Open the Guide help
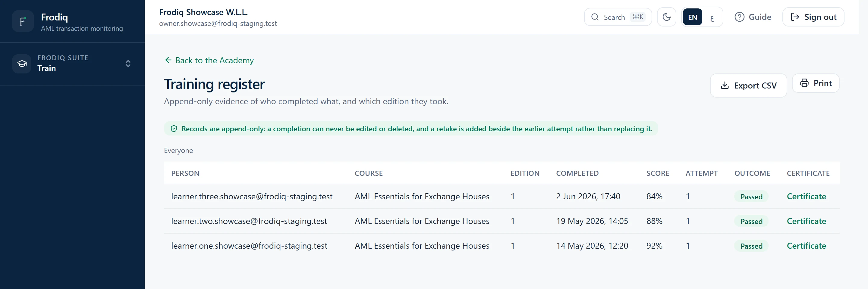Viewport: 868px width, 289px height. click(753, 17)
